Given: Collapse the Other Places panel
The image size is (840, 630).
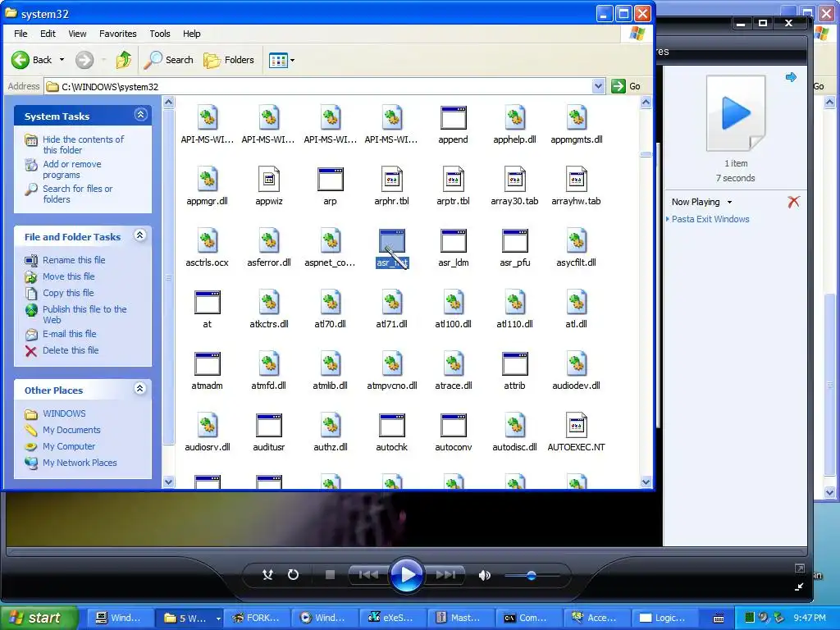Looking at the screenshot, I should pyautogui.click(x=140, y=389).
